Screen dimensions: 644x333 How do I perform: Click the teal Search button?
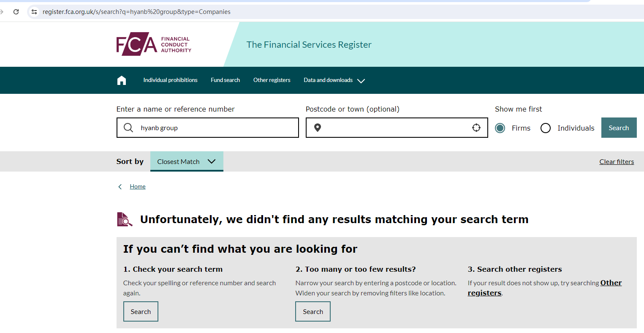pyautogui.click(x=619, y=128)
